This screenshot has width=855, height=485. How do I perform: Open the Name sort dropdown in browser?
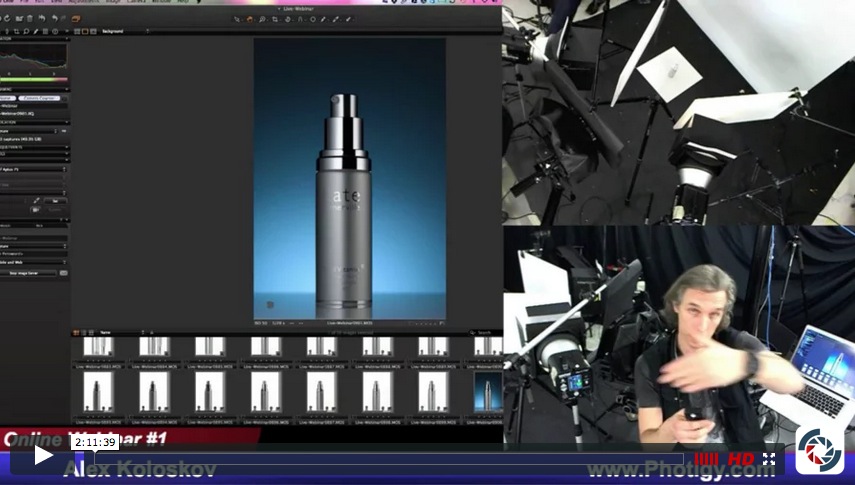pos(122,332)
